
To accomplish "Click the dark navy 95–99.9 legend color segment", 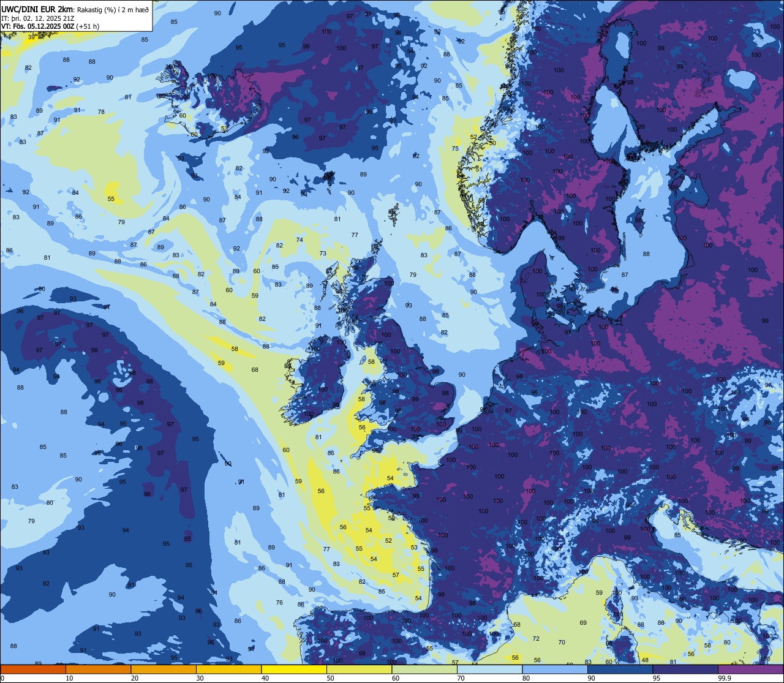I will (x=685, y=669).
